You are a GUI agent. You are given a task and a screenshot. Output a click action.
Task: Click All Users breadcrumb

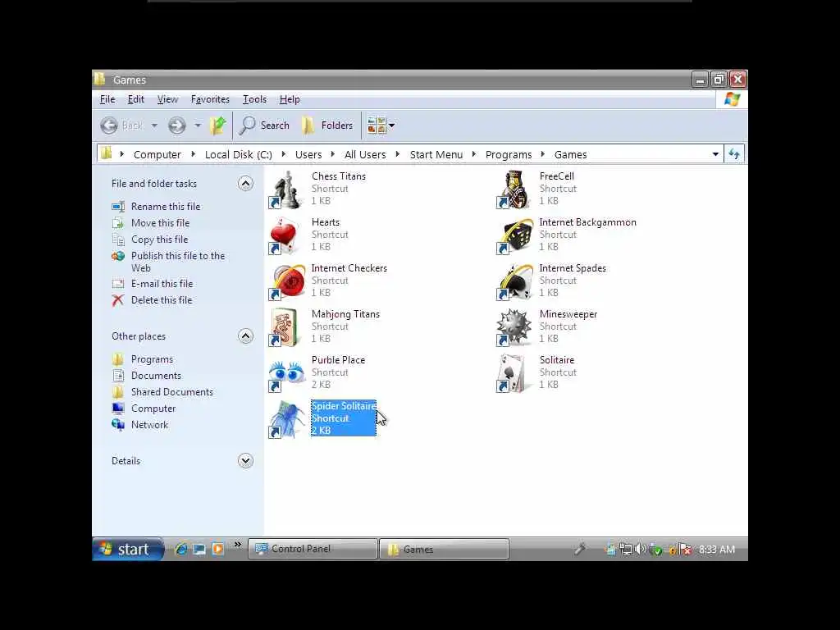pyautogui.click(x=365, y=154)
